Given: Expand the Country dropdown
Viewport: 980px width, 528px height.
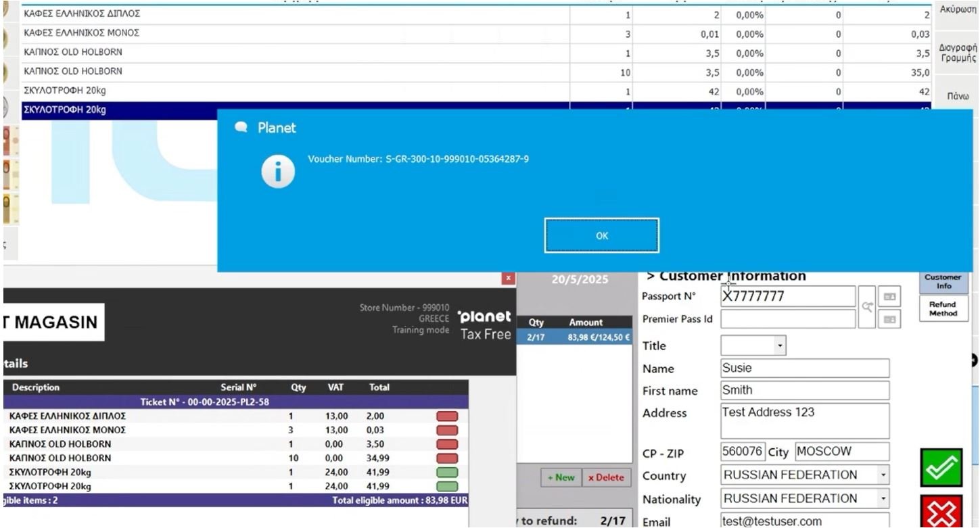Looking at the screenshot, I should [883, 475].
